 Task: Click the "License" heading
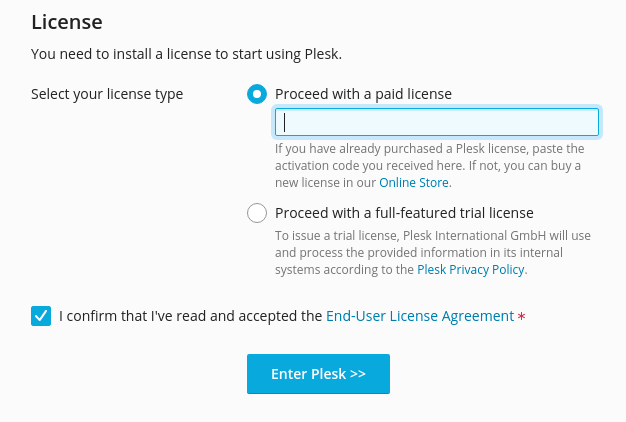point(67,21)
